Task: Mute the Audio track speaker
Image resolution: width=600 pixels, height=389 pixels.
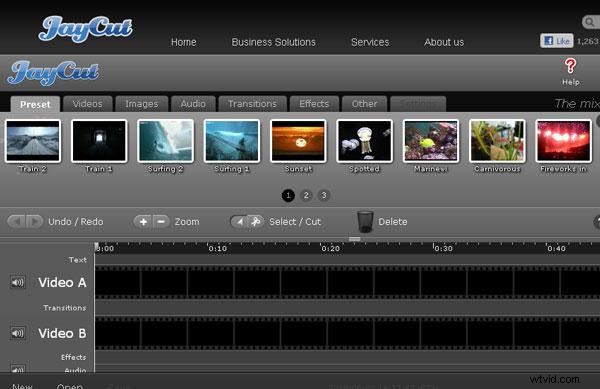Action: tap(18, 369)
